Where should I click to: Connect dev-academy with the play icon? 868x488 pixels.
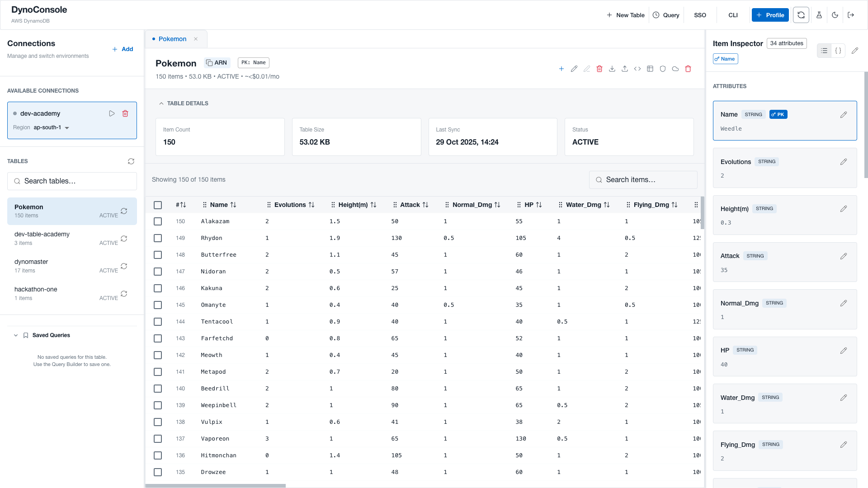[x=112, y=113]
